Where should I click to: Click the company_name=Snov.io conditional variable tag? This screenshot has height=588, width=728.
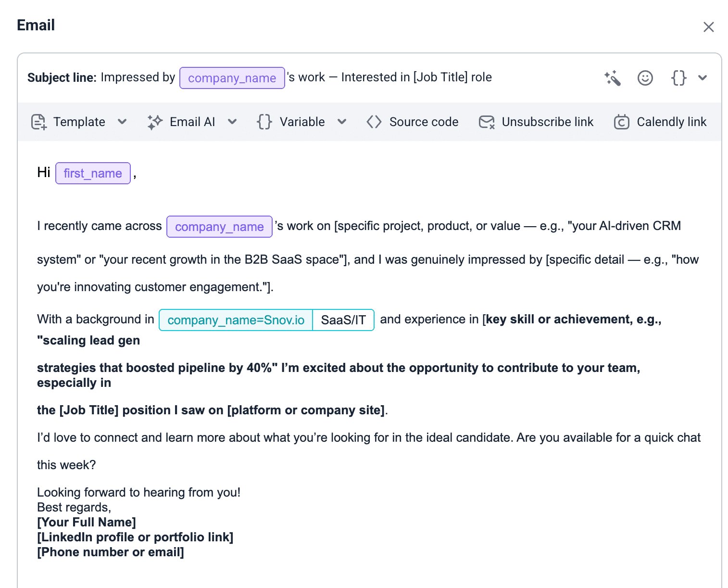pos(236,320)
